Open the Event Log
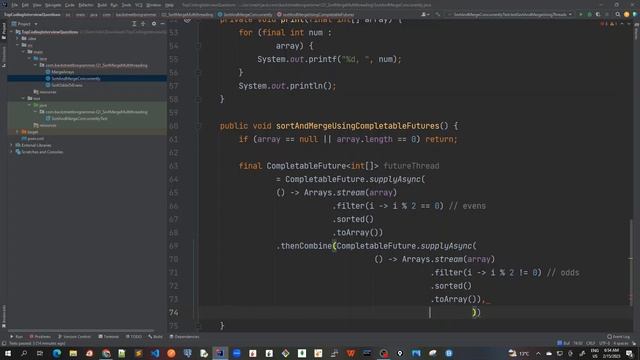This screenshot has width=640, height=360. click(x=618, y=337)
